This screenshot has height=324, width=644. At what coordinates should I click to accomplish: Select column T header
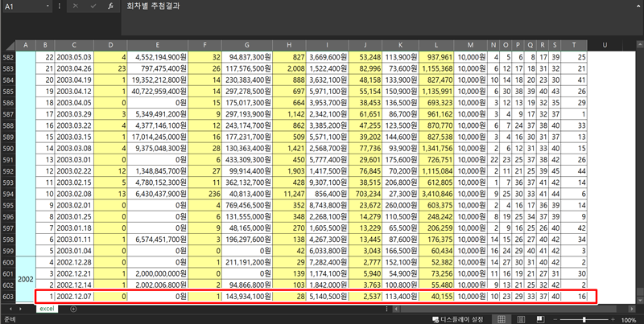[x=574, y=45]
